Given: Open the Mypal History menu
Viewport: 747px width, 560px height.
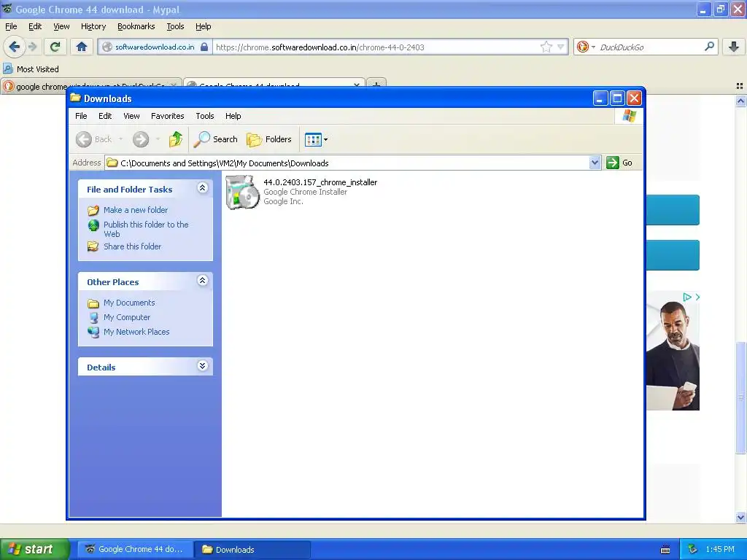Looking at the screenshot, I should tap(93, 26).
